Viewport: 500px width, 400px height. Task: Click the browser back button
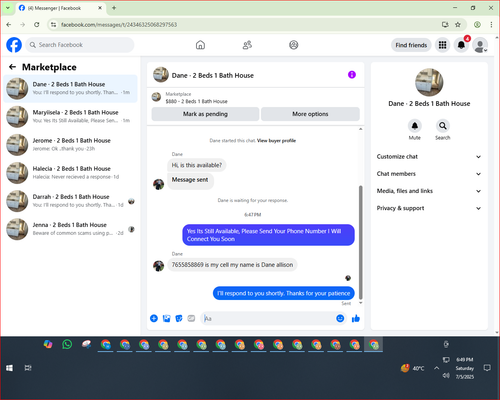tap(9, 25)
